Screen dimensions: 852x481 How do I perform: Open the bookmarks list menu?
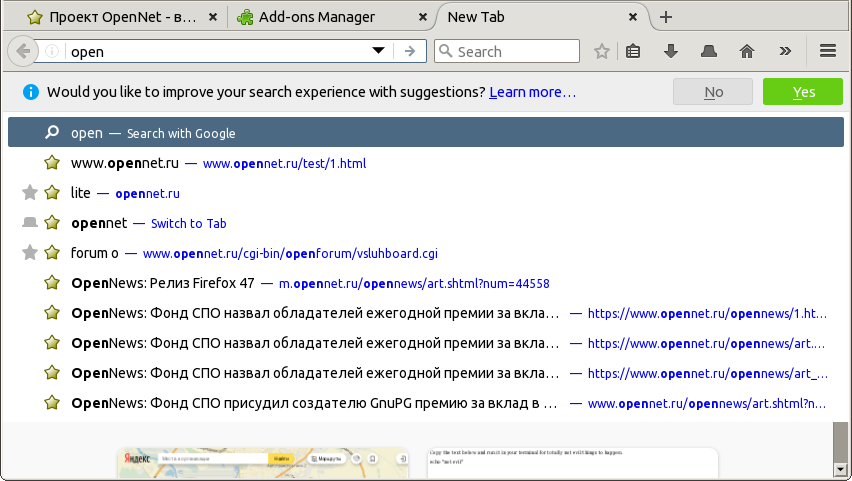pos(634,51)
